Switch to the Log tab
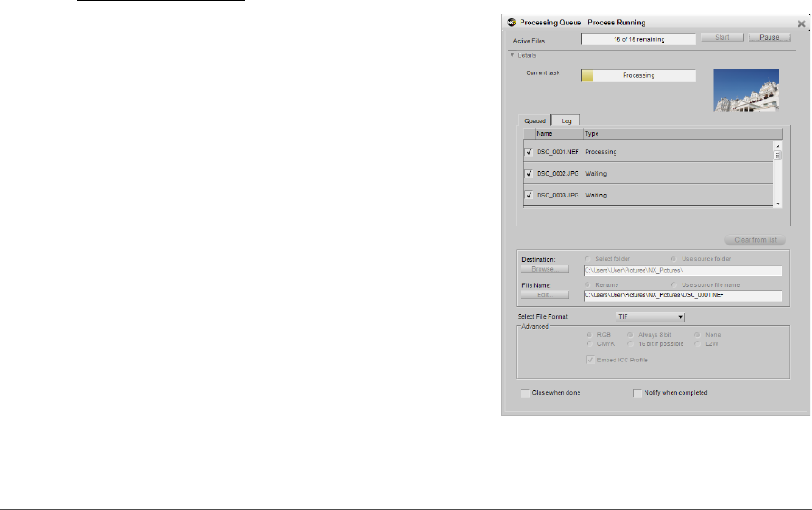Screen dimensions: 812x510 pos(566,120)
